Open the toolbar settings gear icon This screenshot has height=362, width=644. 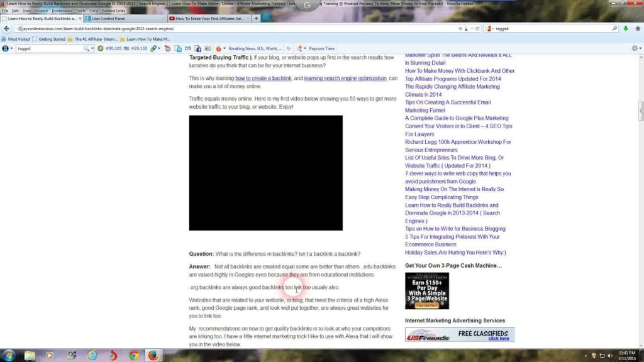tap(635, 48)
